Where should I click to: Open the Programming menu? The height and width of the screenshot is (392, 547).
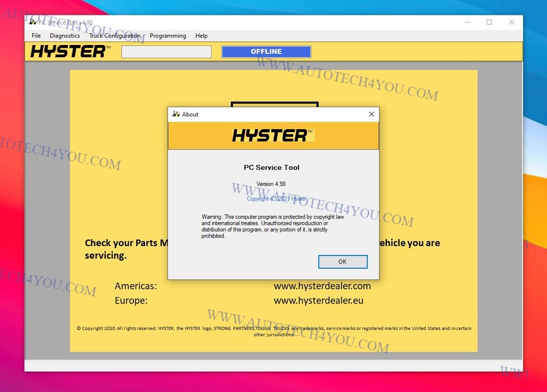click(168, 36)
